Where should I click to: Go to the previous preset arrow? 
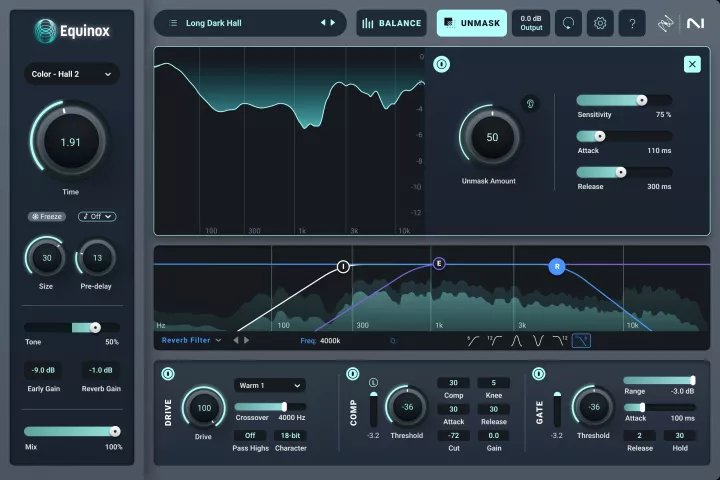(323, 23)
